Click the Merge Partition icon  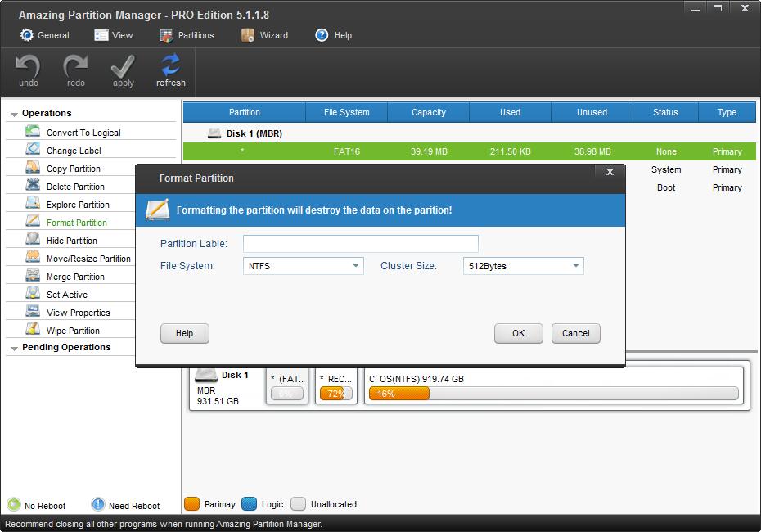[33, 275]
